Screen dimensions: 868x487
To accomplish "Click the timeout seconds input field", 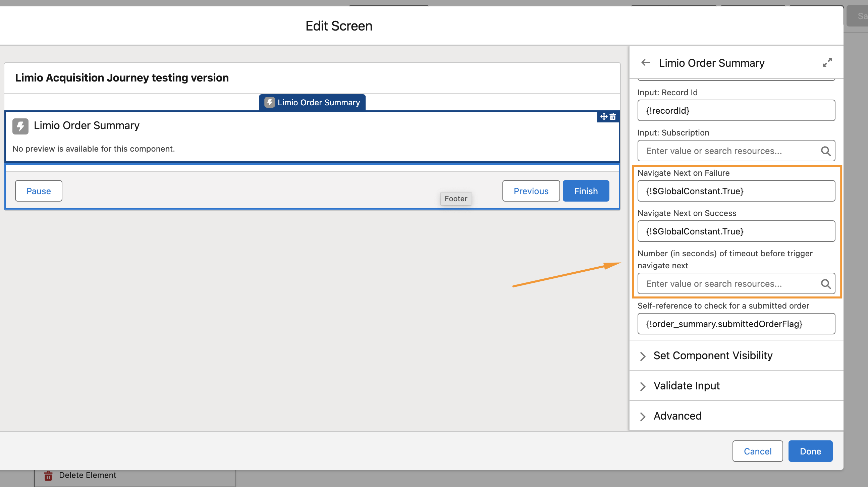I will (736, 284).
